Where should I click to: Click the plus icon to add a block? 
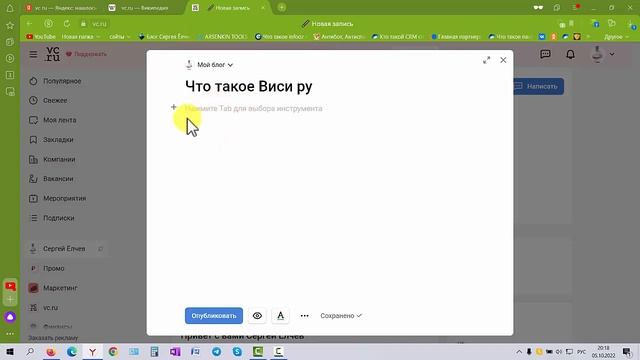(x=173, y=107)
